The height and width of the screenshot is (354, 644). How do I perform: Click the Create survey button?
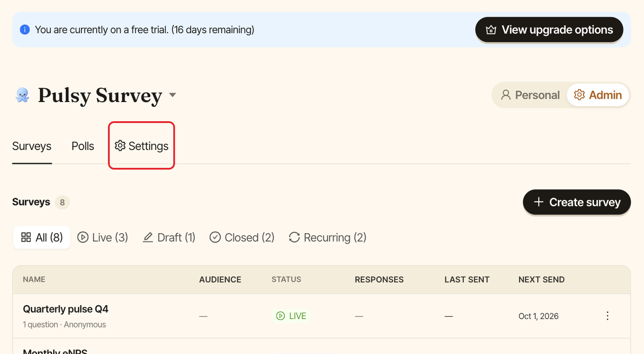tap(577, 202)
